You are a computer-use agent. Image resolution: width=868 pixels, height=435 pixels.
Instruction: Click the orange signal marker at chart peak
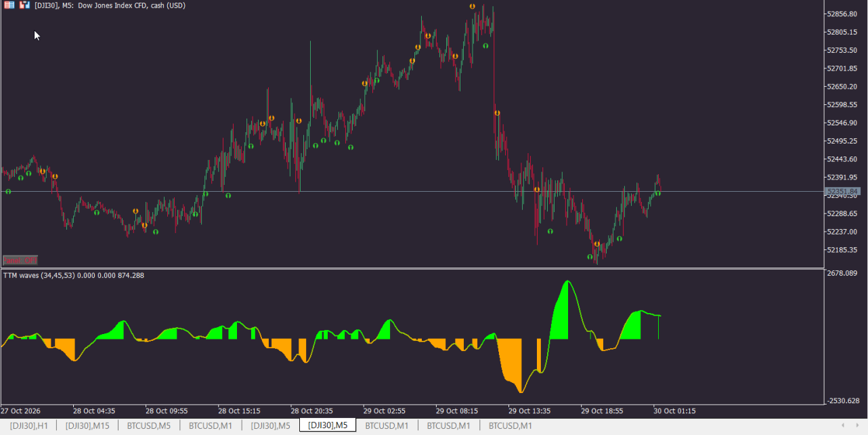click(x=473, y=6)
